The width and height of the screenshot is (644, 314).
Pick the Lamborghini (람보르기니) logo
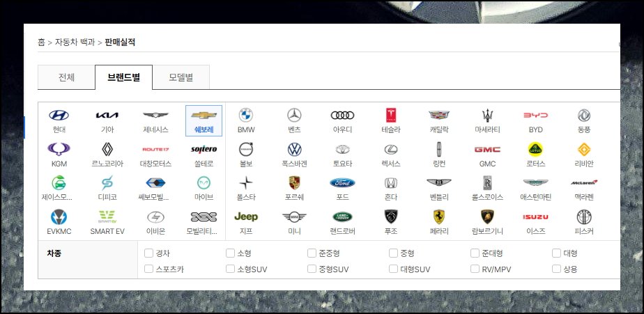487,217
